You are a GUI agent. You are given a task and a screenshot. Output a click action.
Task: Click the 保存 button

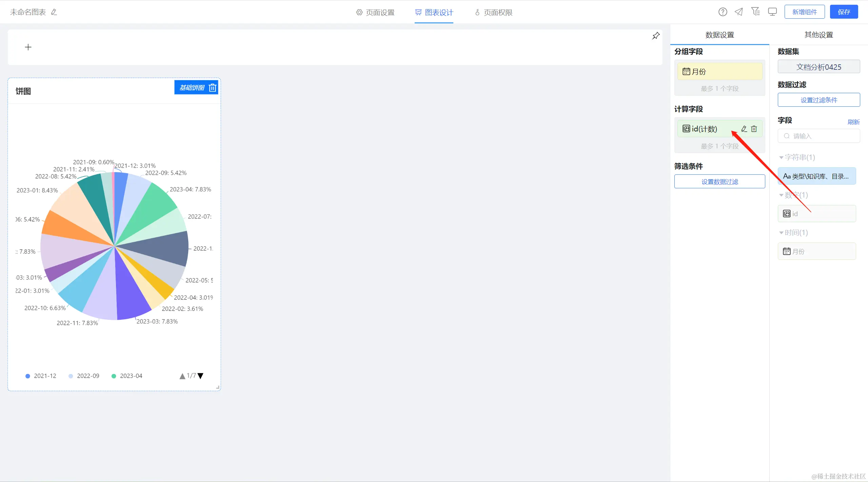[844, 12]
